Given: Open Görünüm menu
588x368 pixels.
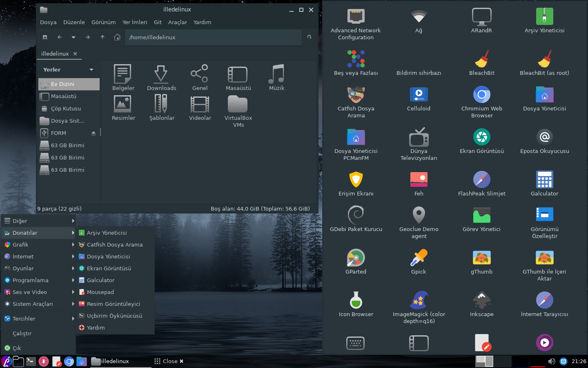Looking at the screenshot, I should (x=103, y=22).
